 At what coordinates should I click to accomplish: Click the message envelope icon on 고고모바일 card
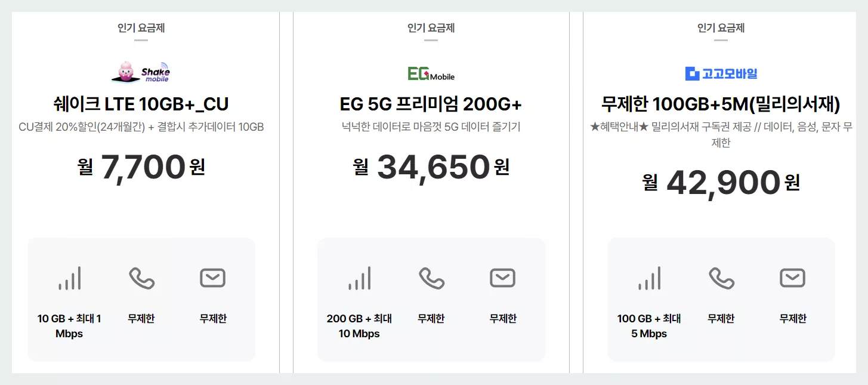(792, 277)
